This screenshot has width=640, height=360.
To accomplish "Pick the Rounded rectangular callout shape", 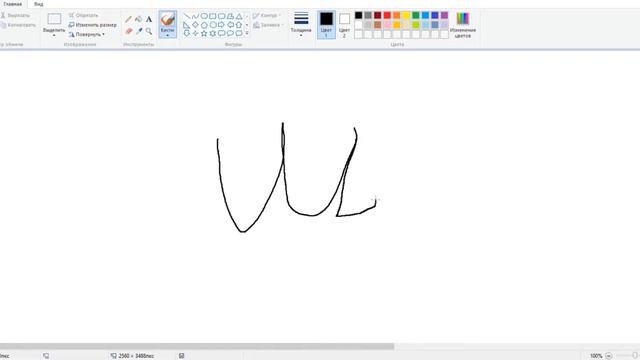I will 222,33.
